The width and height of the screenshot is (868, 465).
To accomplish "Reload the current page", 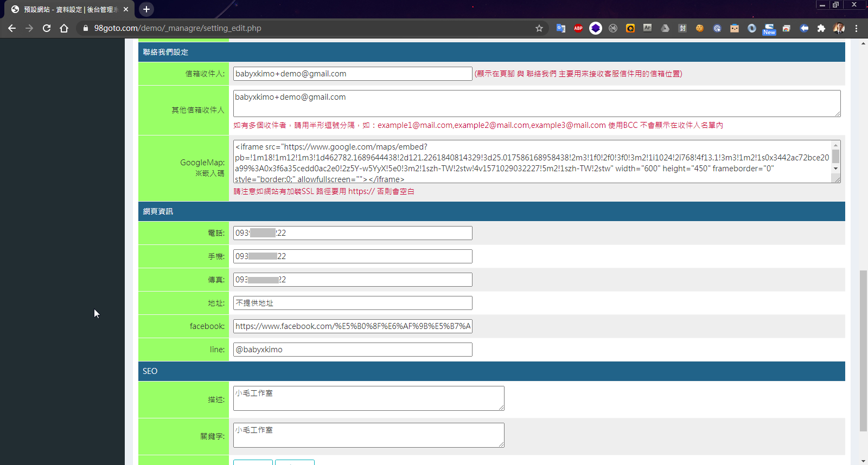I will point(47,28).
